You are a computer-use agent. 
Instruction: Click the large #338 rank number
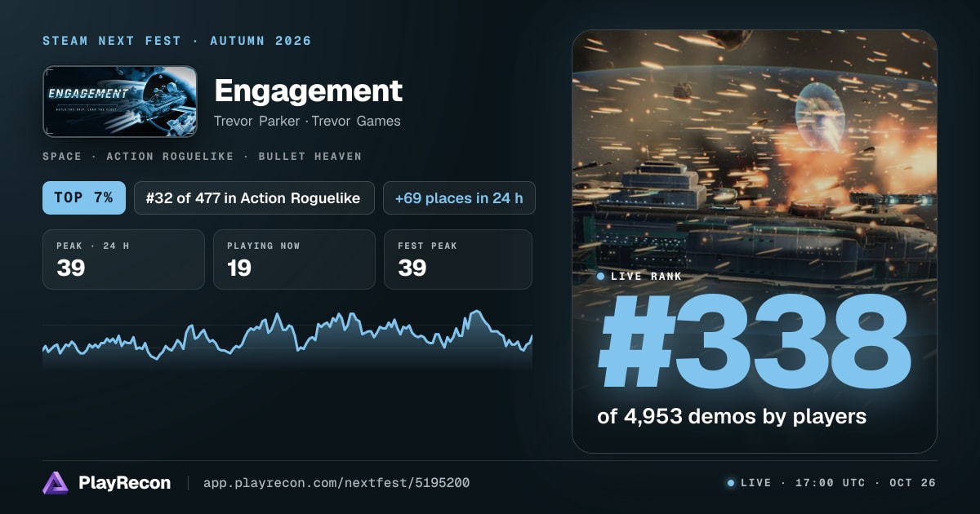(x=754, y=342)
